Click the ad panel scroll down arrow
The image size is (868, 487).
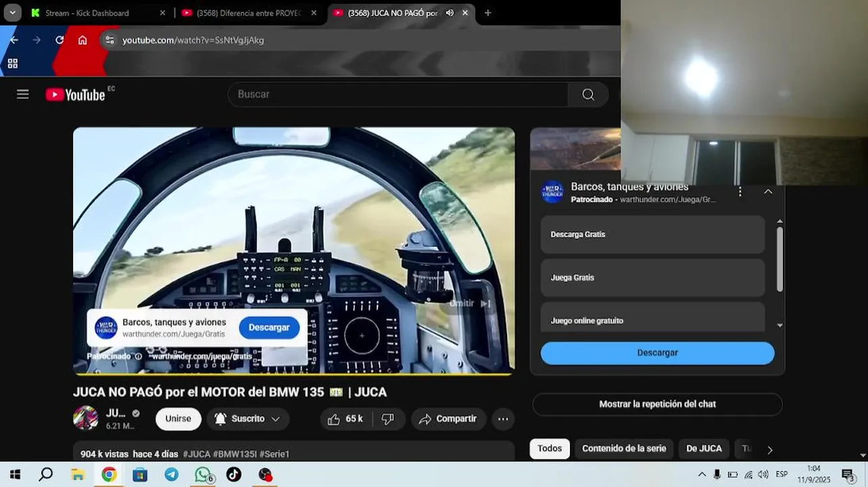click(x=779, y=325)
